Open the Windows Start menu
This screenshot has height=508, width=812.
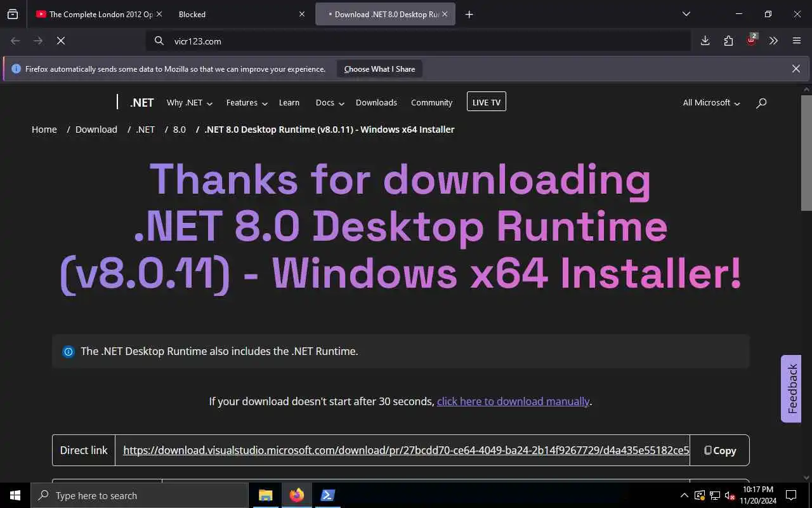(x=15, y=495)
